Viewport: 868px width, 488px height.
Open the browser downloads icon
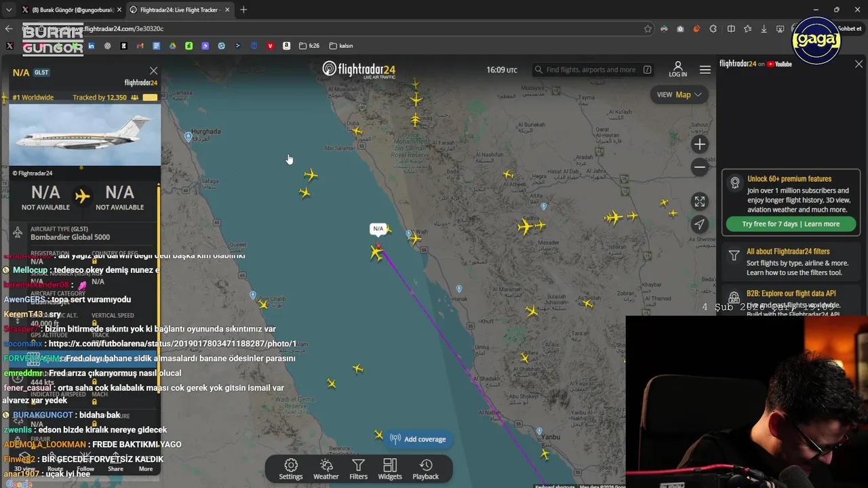click(x=764, y=28)
